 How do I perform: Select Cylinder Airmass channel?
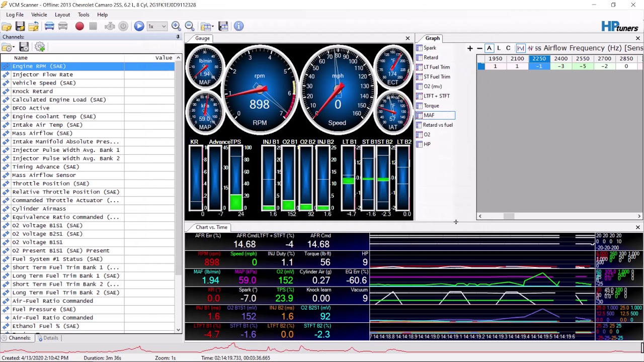coord(88,209)
